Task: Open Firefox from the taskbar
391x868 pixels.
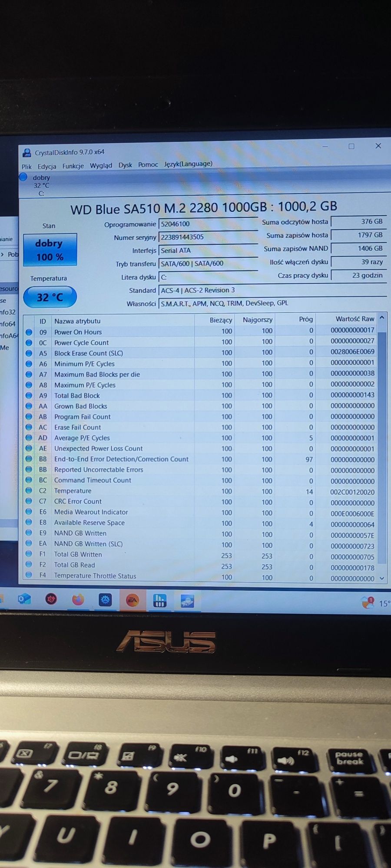Action: (x=78, y=600)
